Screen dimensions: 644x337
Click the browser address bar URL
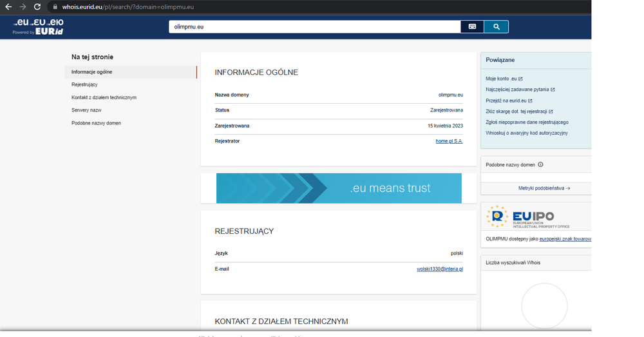128,7
